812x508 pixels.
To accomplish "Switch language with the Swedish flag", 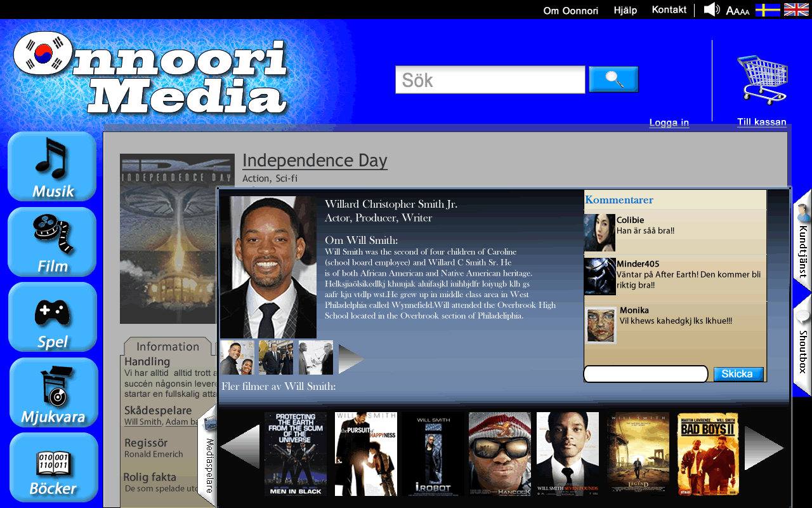I will (768, 10).
